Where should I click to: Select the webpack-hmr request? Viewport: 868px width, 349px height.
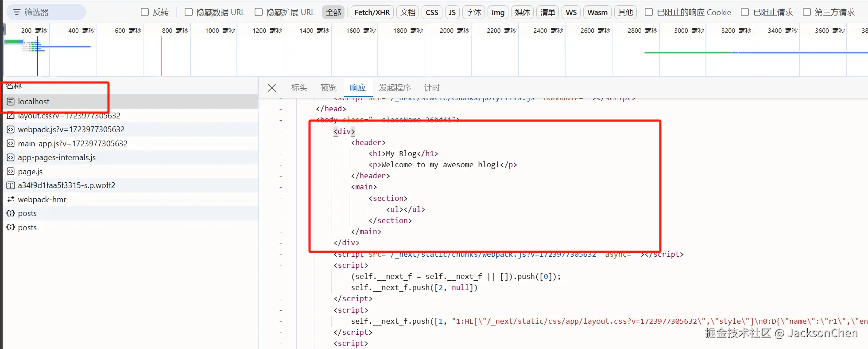click(x=130, y=200)
